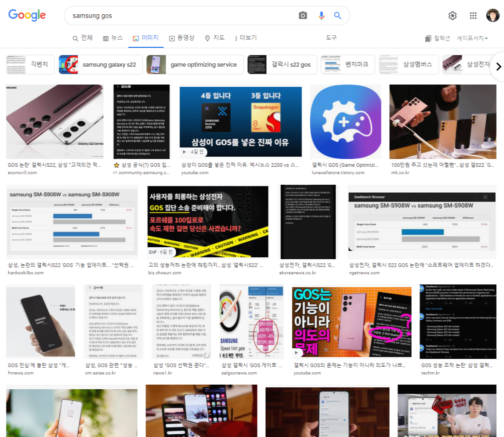
Task: Open search by image camera icon
Action: tap(303, 16)
